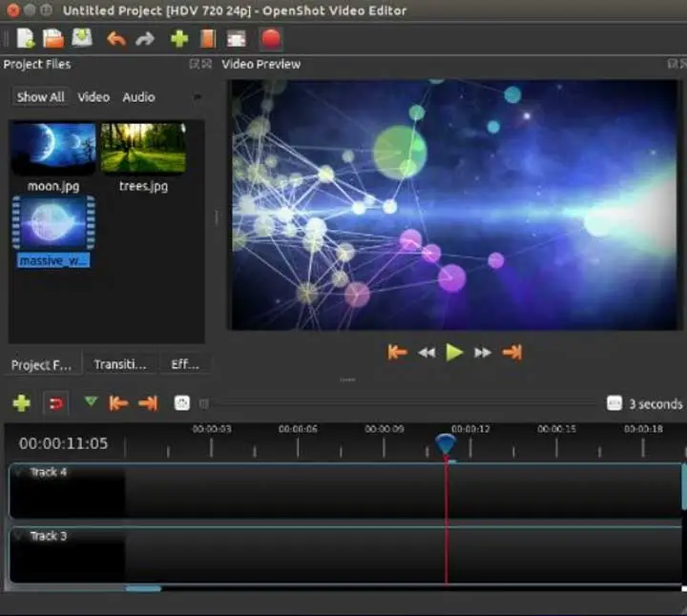This screenshot has width=687, height=616.
Task: Open the Effects tab
Action: [184, 364]
